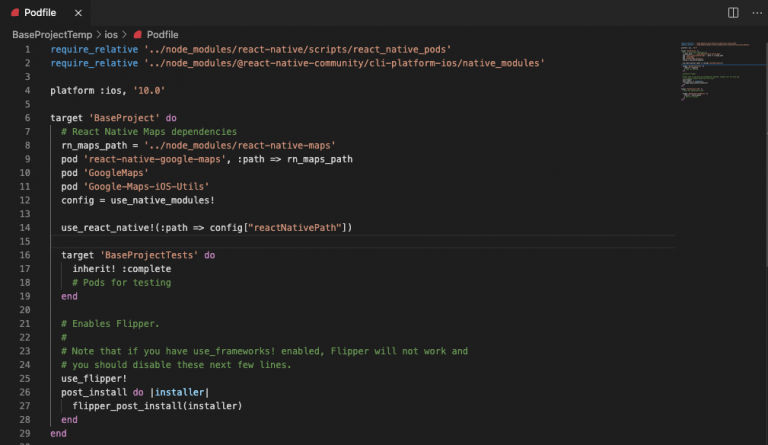Expand the chevron after BaseProjectTemp
Screen dimensions: 768x445
click(98, 35)
